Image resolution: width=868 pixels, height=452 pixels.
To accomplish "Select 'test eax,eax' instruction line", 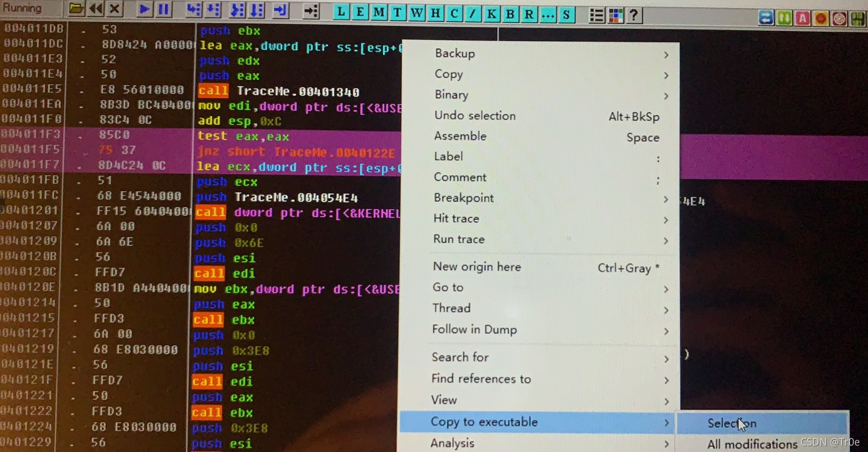I will click(243, 136).
